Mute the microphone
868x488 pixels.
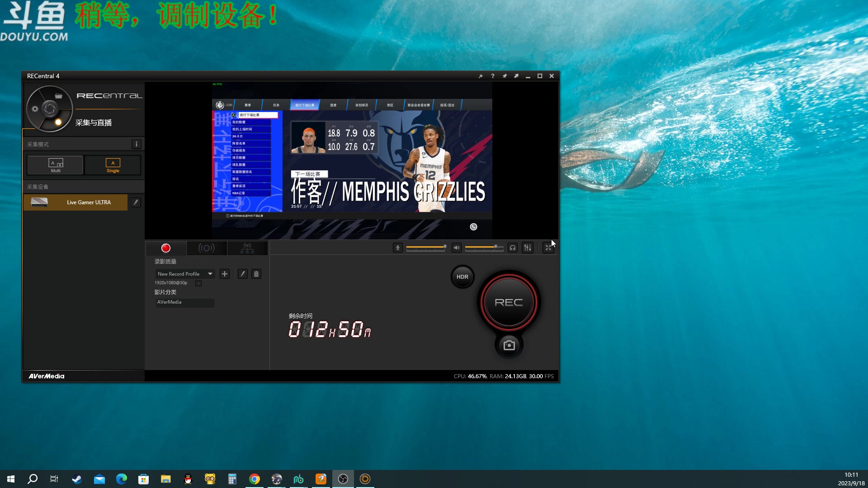click(398, 248)
